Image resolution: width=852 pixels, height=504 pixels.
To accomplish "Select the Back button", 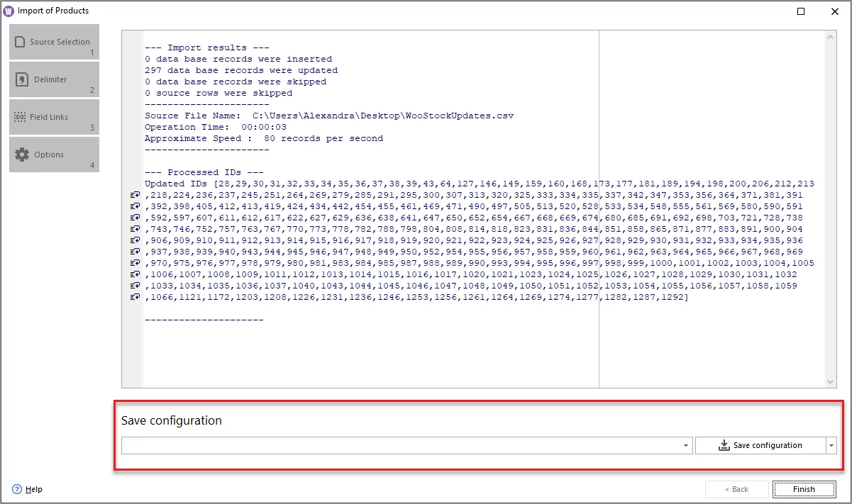I will (737, 489).
